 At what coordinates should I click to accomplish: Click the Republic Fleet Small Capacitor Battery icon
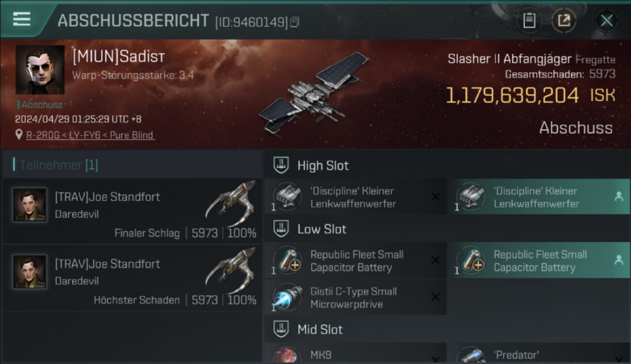[x=287, y=260]
